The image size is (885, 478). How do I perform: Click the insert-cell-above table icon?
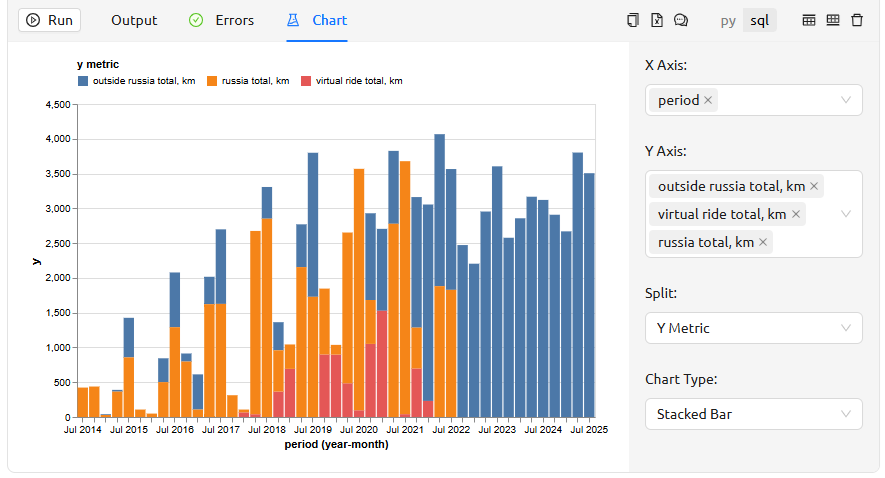click(x=809, y=20)
